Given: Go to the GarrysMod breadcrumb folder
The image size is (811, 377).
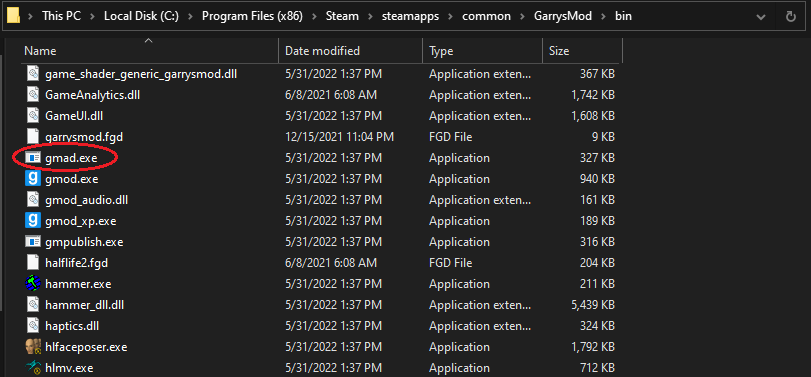Looking at the screenshot, I should (563, 16).
